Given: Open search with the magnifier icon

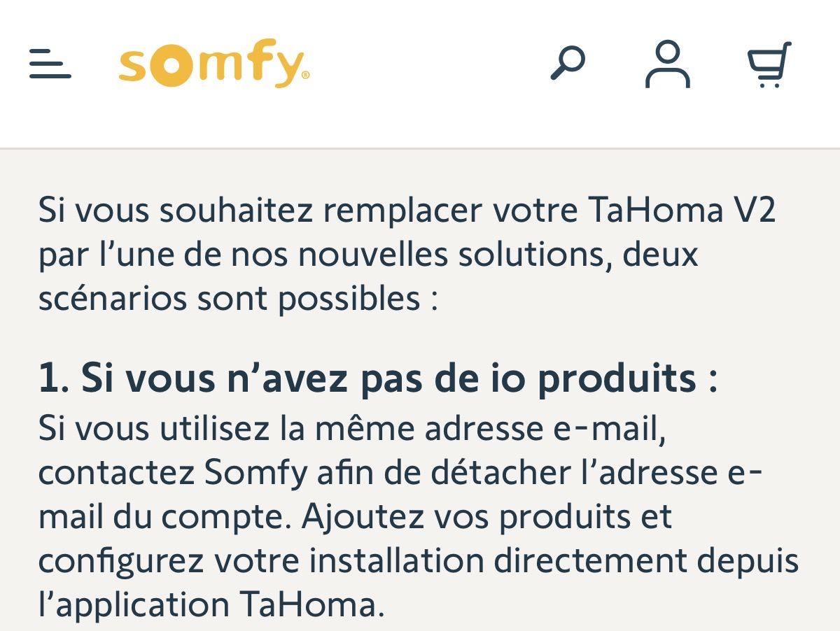Looking at the screenshot, I should point(567,64).
